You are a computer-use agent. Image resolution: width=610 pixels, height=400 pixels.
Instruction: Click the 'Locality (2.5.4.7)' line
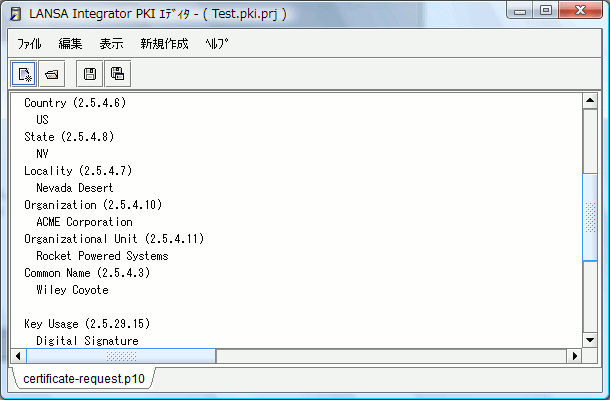(x=78, y=171)
